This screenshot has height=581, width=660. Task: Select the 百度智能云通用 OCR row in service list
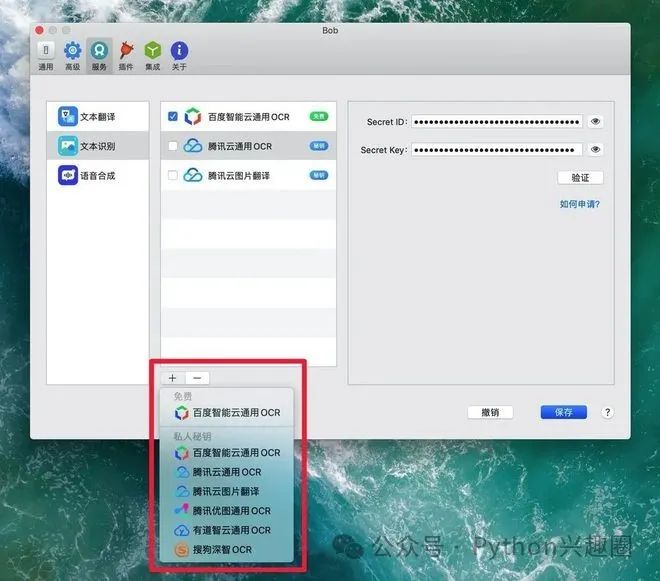click(x=248, y=117)
